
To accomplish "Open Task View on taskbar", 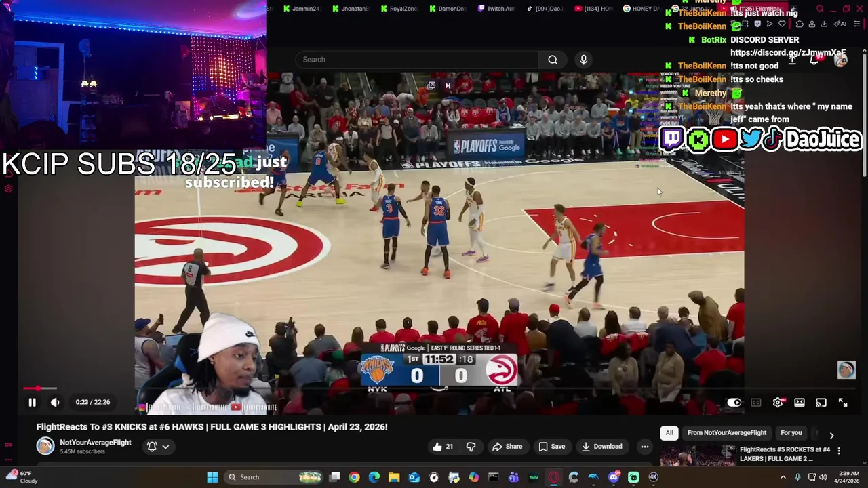I will [334, 477].
